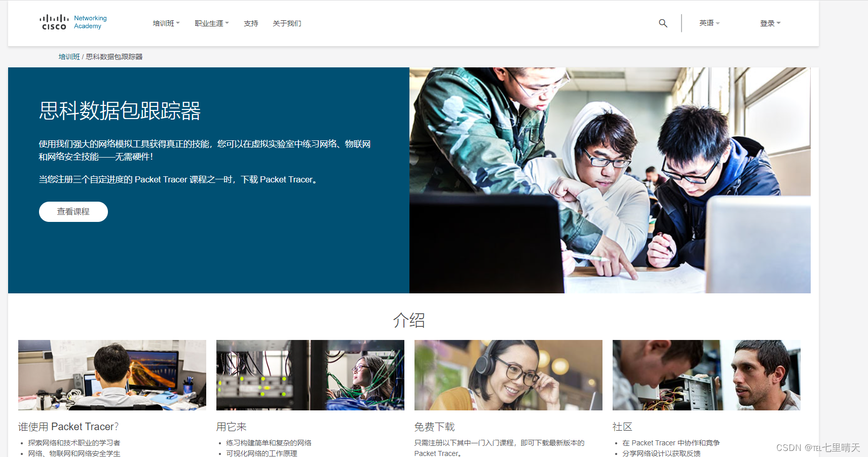Expand the 职业生涯 dropdown menu
Screen dimensions: 868x457
coord(212,23)
